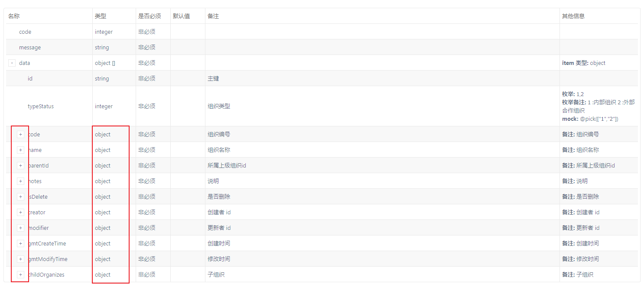Click the 备注 column header
This screenshot has width=644, height=287.
point(213,16)
